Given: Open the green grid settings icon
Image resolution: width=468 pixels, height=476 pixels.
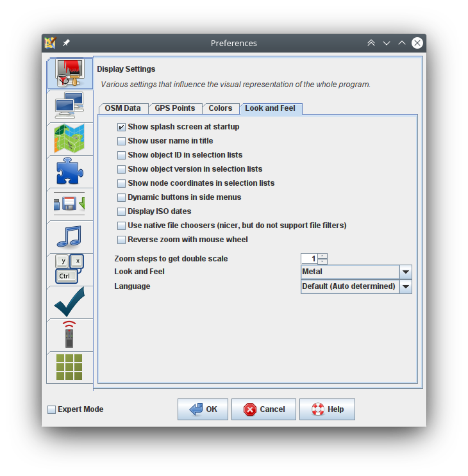Looking at the screenshot, I should (x=69, y=367).
